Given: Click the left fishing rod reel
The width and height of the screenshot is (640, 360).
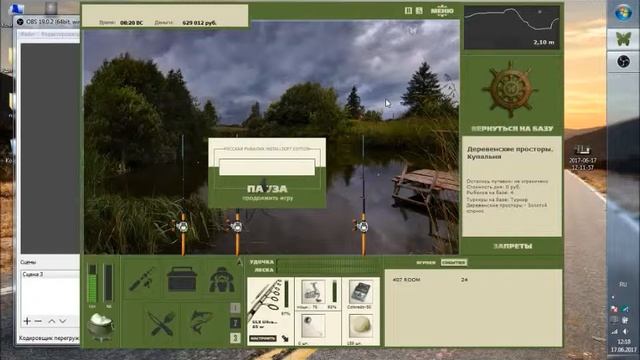Looking at the screenshot, I should click(182, 226).
